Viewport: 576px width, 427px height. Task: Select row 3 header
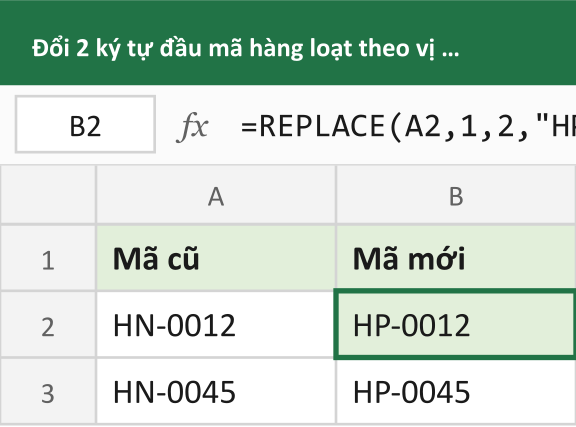(48, 391)
